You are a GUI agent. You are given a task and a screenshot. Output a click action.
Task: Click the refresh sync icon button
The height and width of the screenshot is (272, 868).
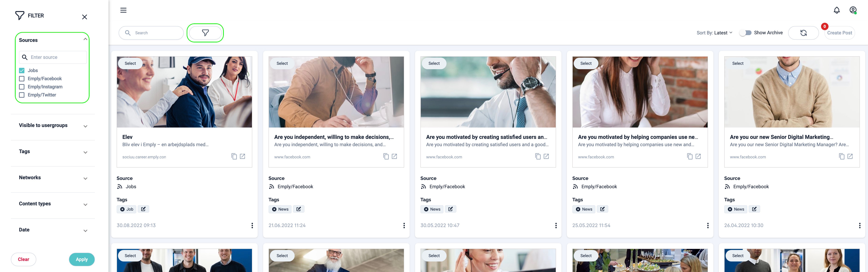(803, 33)
